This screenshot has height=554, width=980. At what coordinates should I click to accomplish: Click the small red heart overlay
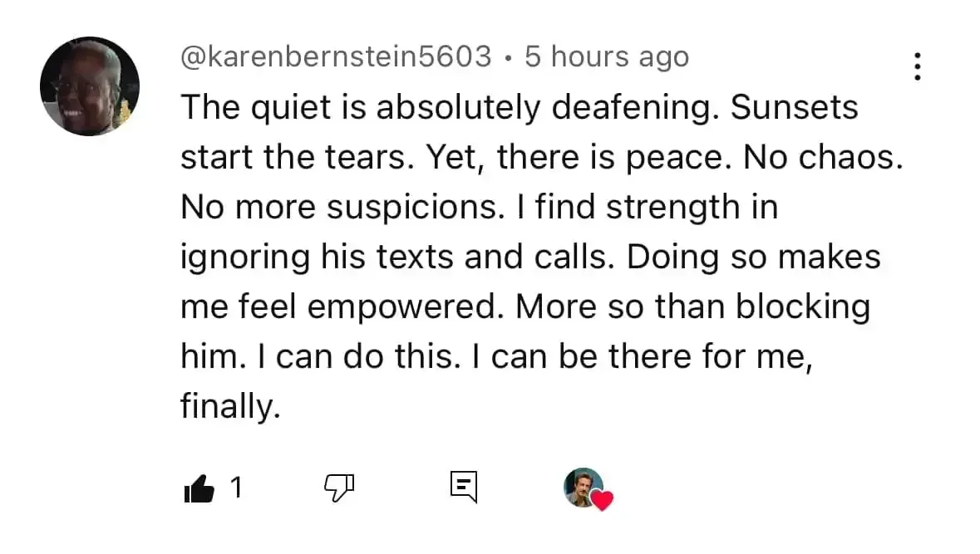pos(602,501)
